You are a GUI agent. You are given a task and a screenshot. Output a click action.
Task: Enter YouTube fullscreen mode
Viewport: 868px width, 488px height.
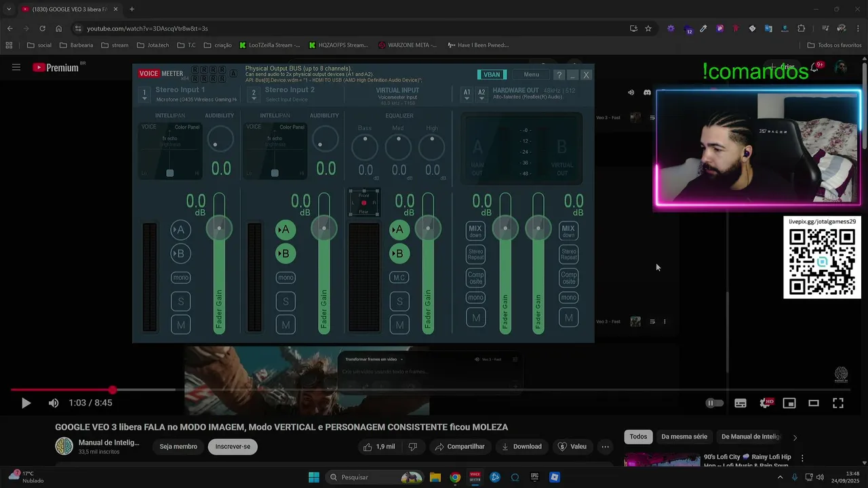pos(838,403)
